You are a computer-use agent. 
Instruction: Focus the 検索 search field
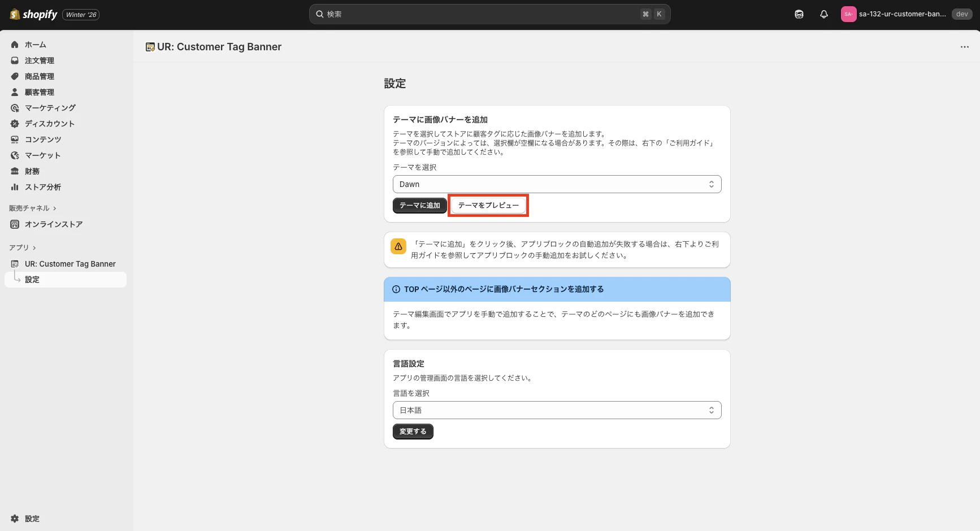coord(489,14)
